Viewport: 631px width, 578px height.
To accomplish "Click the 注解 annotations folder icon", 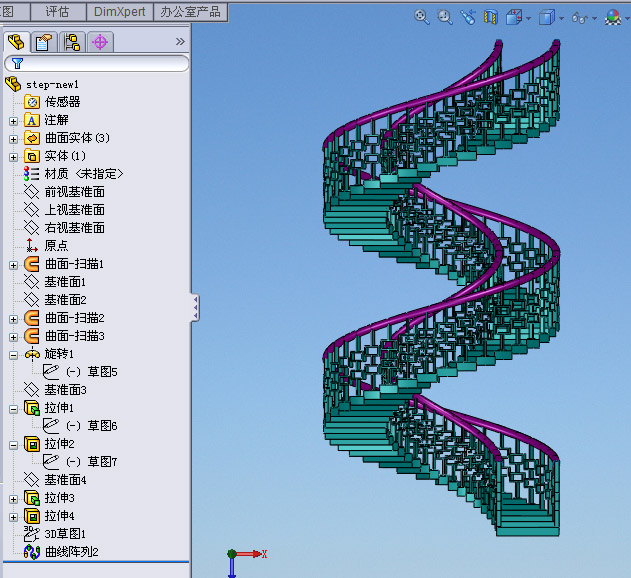I will pos(32,120).
